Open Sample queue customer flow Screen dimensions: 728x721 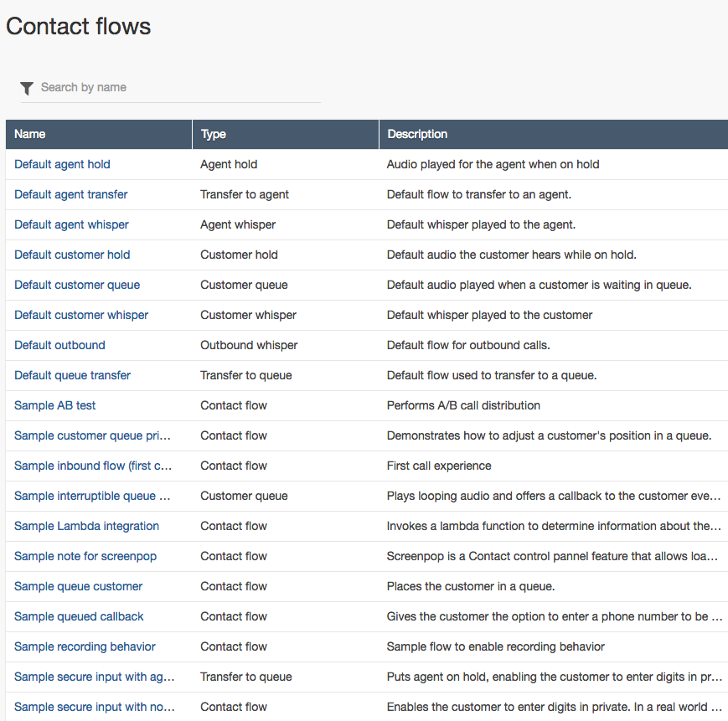(78, 586)
